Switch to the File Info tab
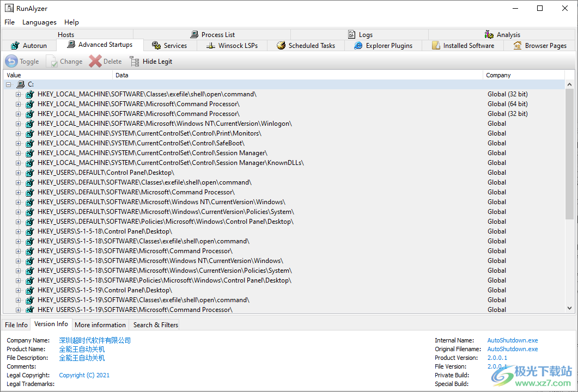This screenshot has height=392, width=578. tap(16, 324)
